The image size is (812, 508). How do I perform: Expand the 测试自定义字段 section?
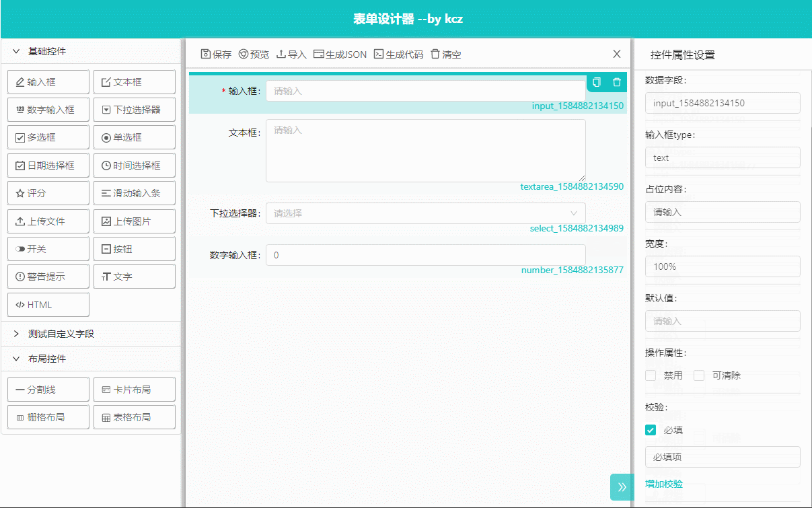tap(53, 333)
